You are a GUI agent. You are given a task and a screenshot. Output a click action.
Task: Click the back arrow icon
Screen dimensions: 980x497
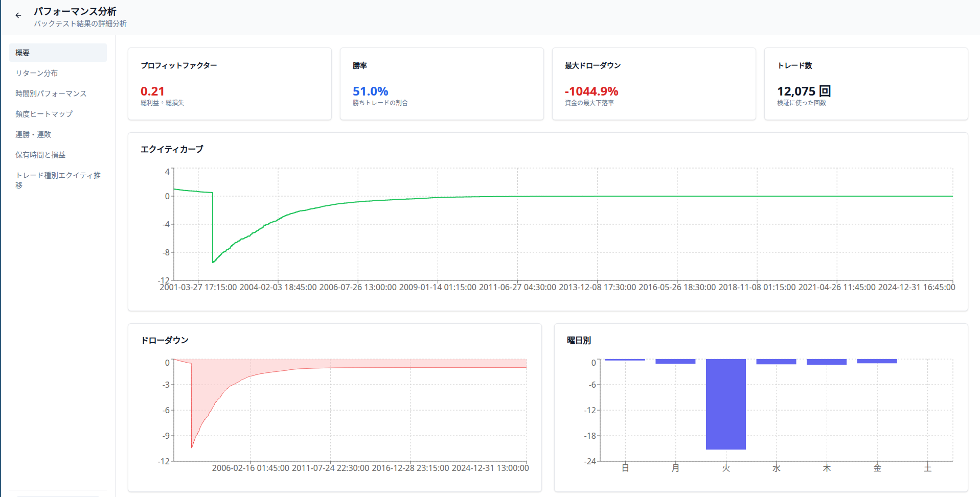[18, 15]
